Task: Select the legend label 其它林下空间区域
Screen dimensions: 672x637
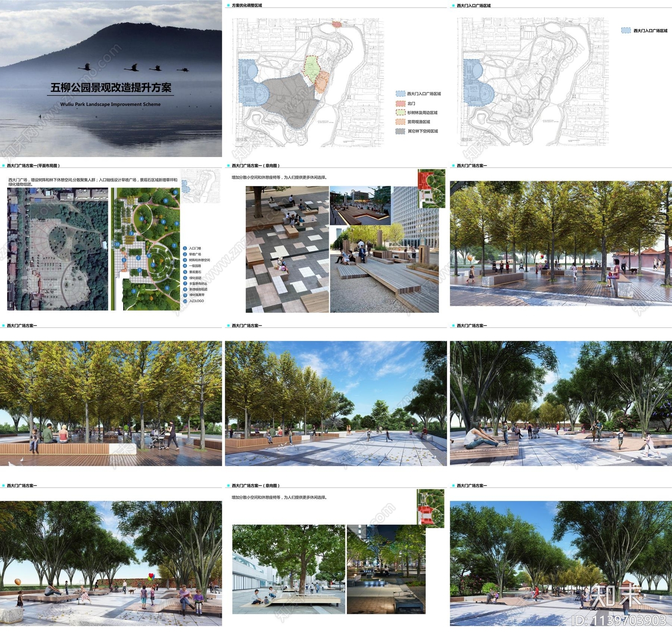Action: (423, 131)
